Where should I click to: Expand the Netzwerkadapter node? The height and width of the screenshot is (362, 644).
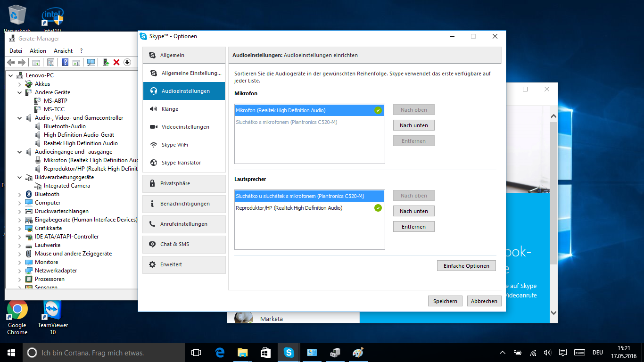point(19,271)
